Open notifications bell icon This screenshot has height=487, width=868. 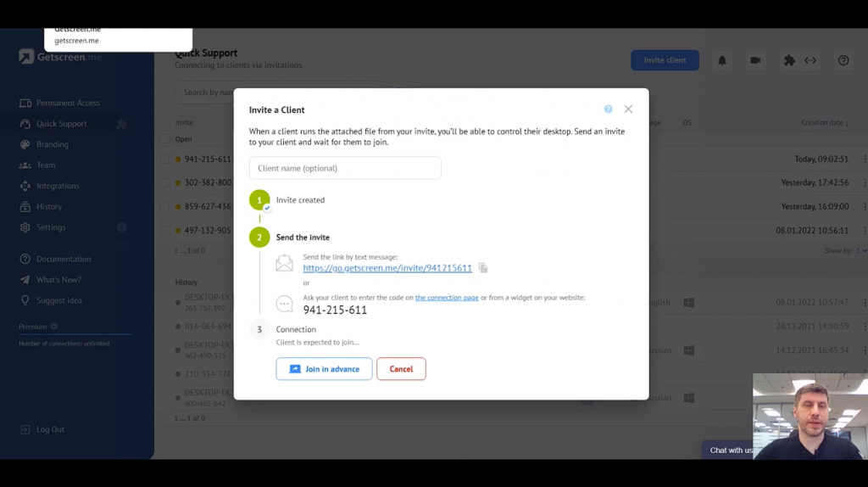coord(722,60)
